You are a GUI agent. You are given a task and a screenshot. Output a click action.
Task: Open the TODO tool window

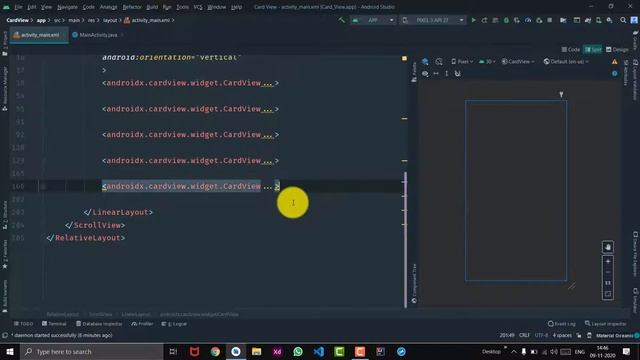click(x=24, y=324)
